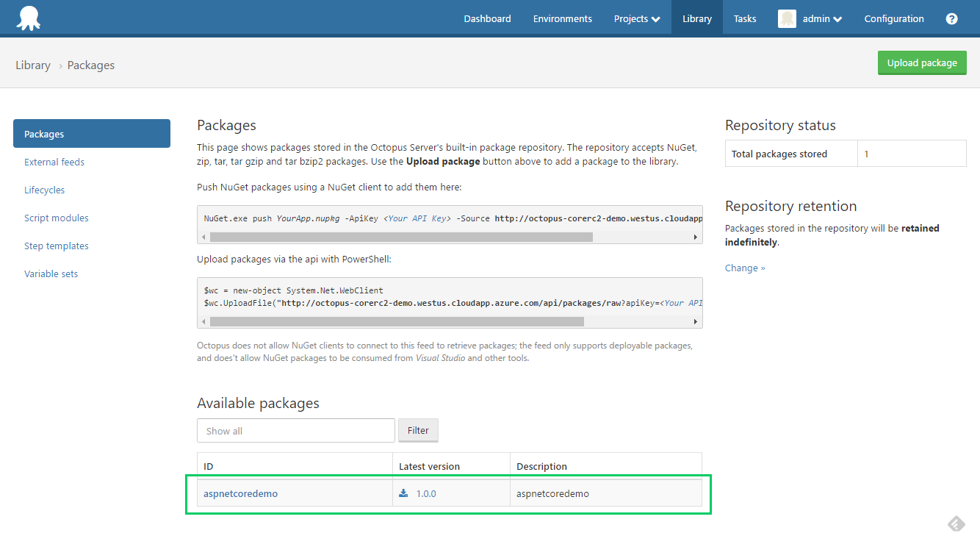
Task: Switch to the Dashboard tab
Action: pyautogui.click(x=487, y=18)
